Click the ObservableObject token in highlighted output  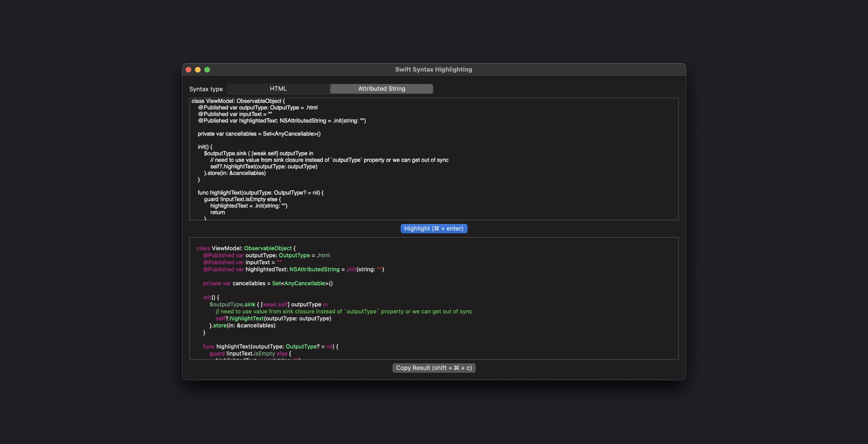click(x=268, y=248)
